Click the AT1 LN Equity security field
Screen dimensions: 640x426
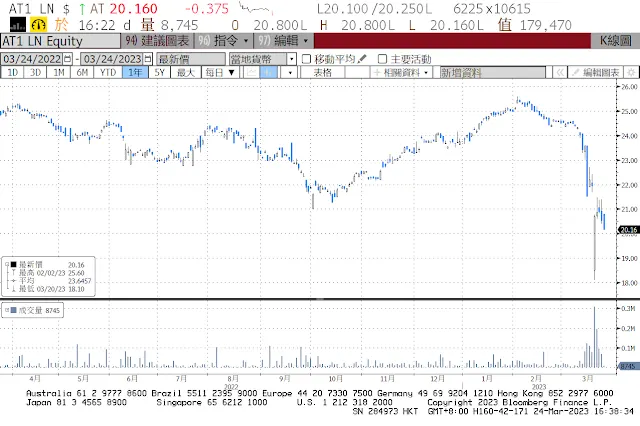[x=61, y=41]
